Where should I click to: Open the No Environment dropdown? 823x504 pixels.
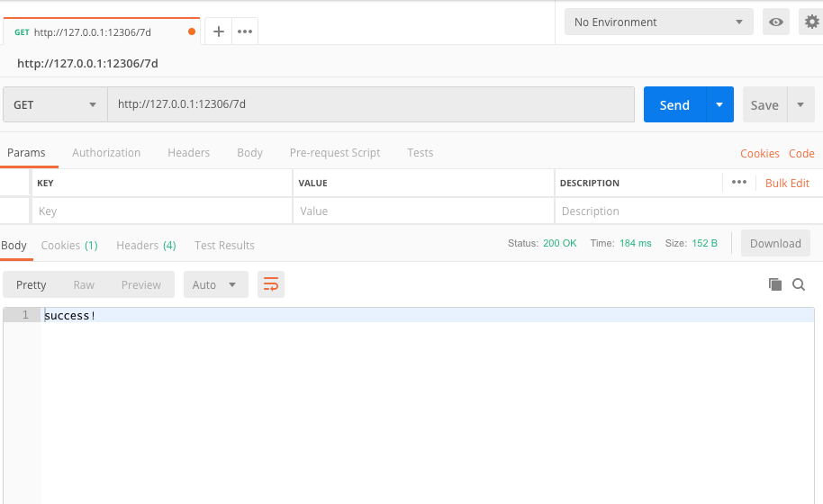pos(659,22)
